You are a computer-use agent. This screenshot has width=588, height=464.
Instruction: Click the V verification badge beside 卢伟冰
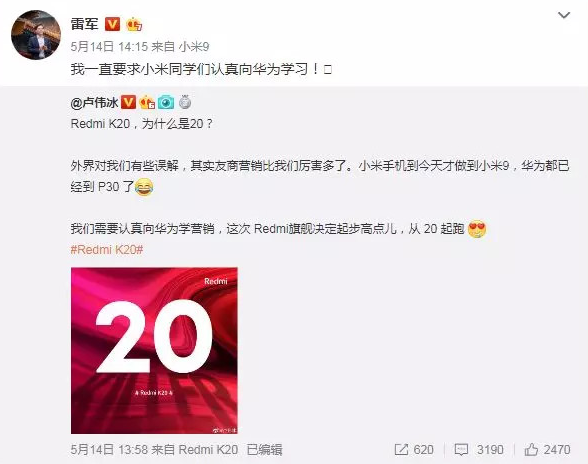click(128, 102)
